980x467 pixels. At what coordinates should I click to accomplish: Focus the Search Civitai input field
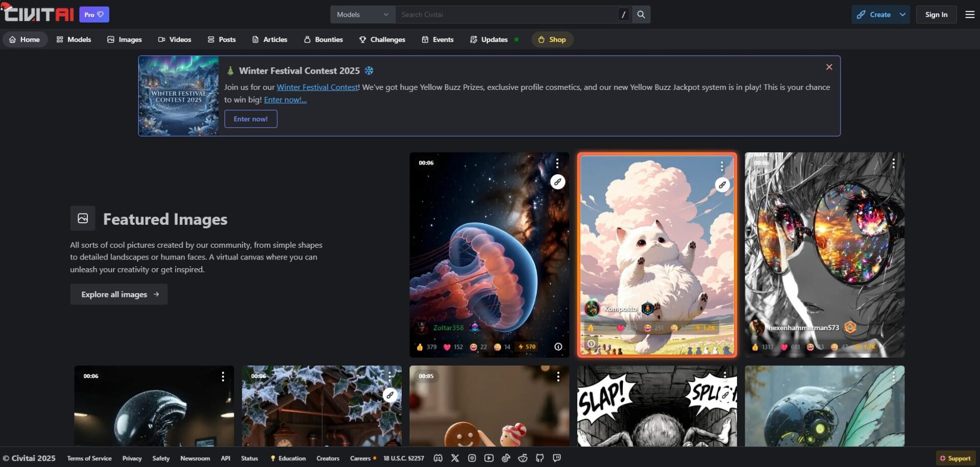pyautogui.click(x=505, y=15)
